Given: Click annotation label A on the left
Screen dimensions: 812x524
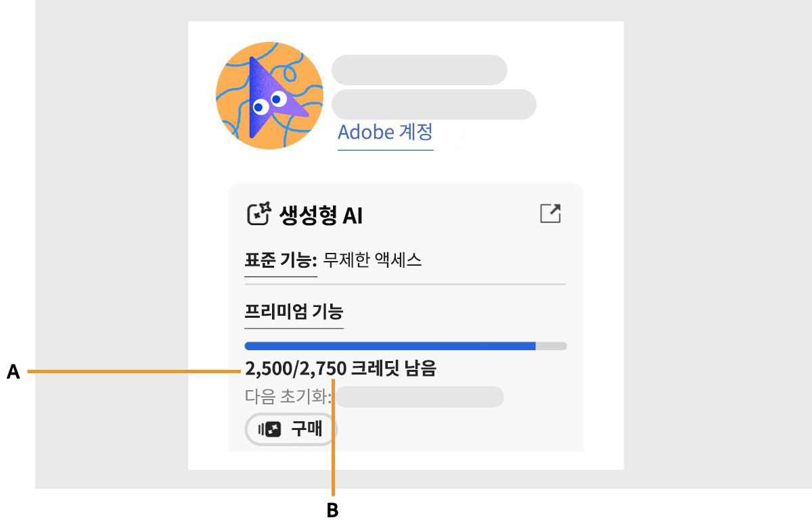Looking at the screenshot, I should pyautogui.click(x=14, y=370).
